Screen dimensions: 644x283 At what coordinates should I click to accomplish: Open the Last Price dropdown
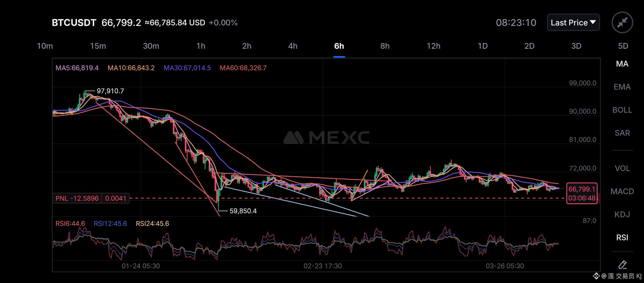point(573,23)
